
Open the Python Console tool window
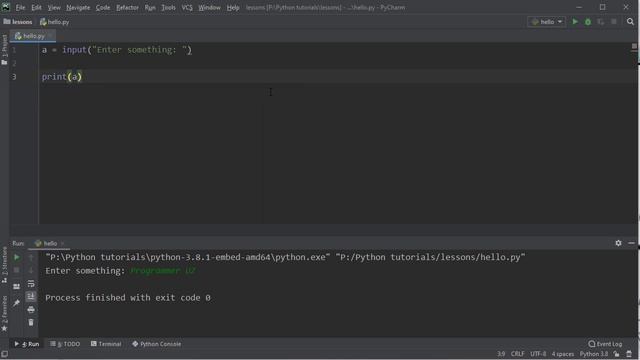click(157, 344)
